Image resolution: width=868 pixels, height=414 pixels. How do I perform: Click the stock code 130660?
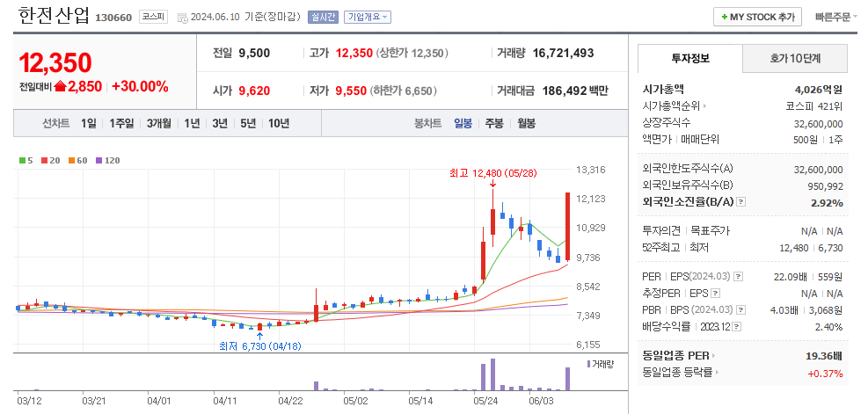(113, 18)
